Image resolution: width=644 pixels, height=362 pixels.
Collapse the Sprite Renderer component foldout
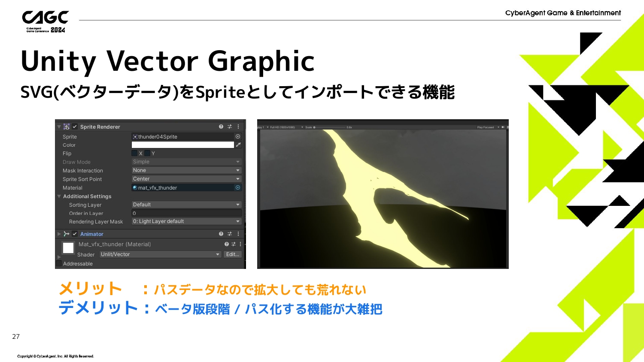point(59,127)
